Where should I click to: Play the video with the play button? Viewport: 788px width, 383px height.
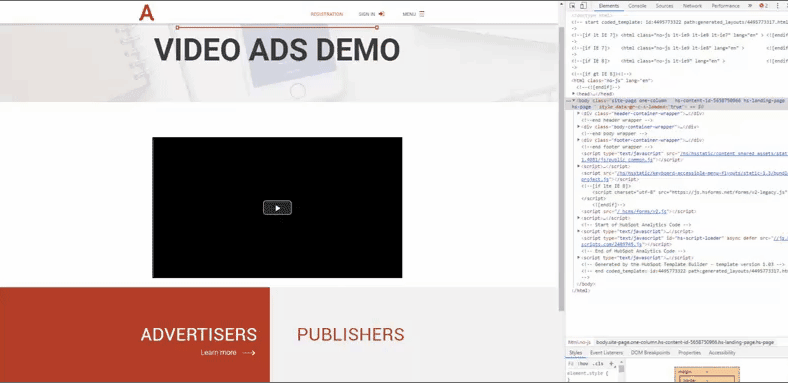pyautogui.click(x=277, y=208)
